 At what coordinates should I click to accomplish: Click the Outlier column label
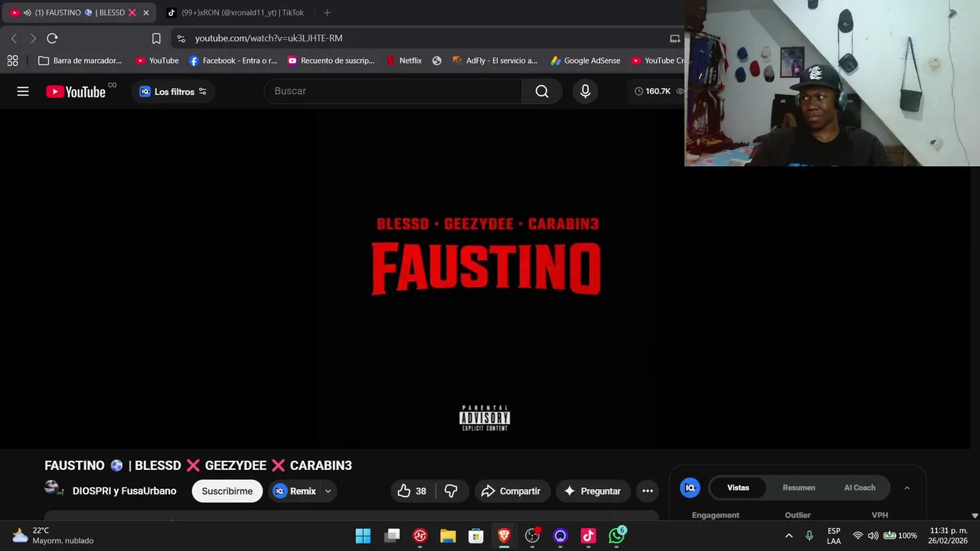798,515
